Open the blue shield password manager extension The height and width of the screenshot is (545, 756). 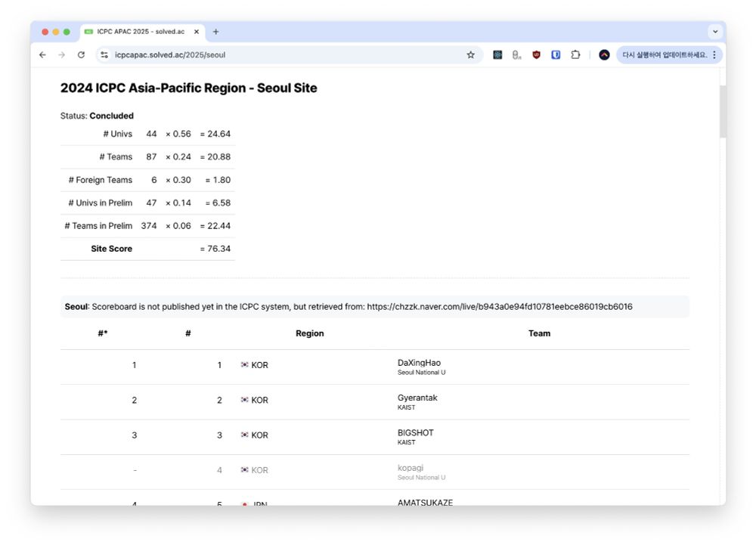coord(556,55)
